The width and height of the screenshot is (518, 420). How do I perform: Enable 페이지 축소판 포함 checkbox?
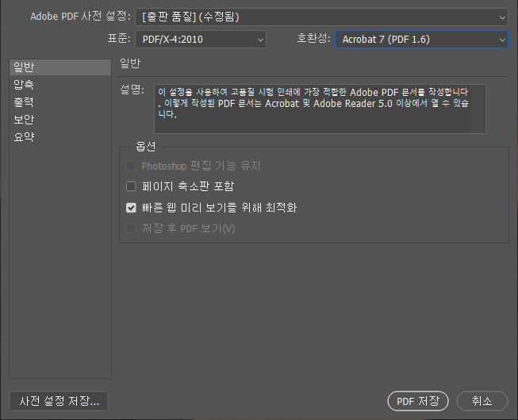(x=131, y=186)
